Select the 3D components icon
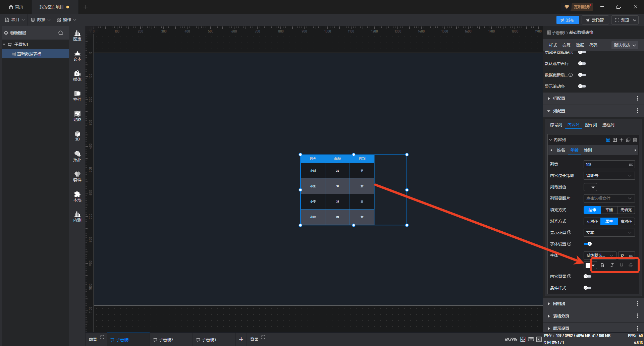The width and height of the screenshot is (644, 346). point(77,136)
